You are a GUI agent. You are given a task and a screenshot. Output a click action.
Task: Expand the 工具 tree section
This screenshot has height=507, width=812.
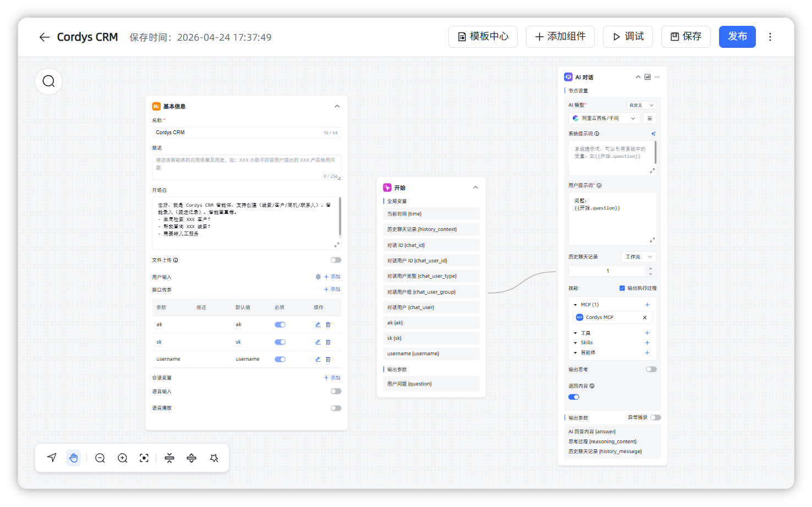coord(575,333)
